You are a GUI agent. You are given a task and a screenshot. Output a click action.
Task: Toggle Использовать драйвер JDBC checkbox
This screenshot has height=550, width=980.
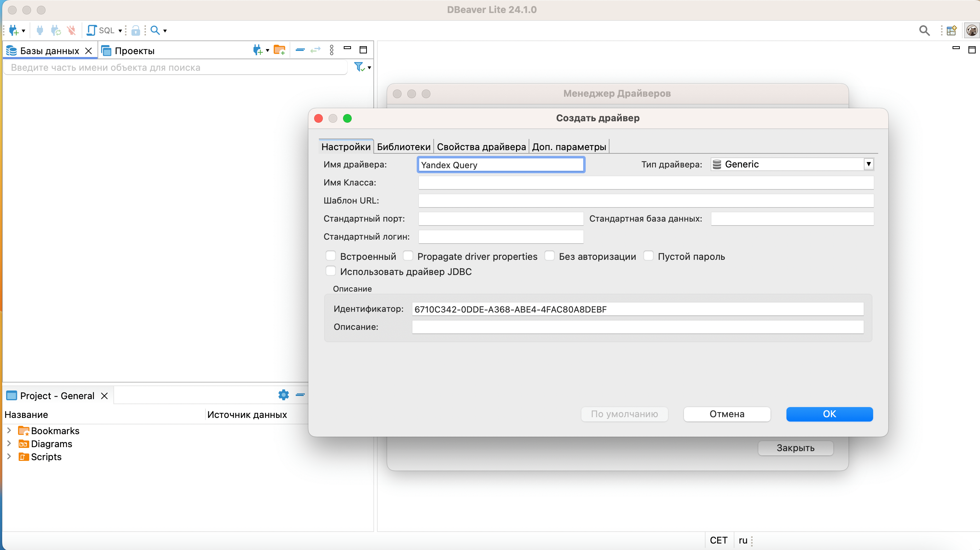pyautogui.click(x=331, y=271)
